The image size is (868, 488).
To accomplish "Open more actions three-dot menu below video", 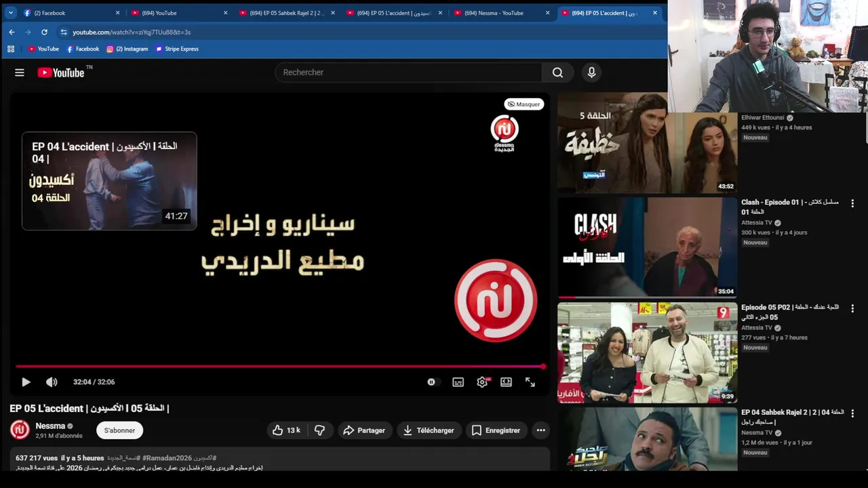I will click(540, 430).
